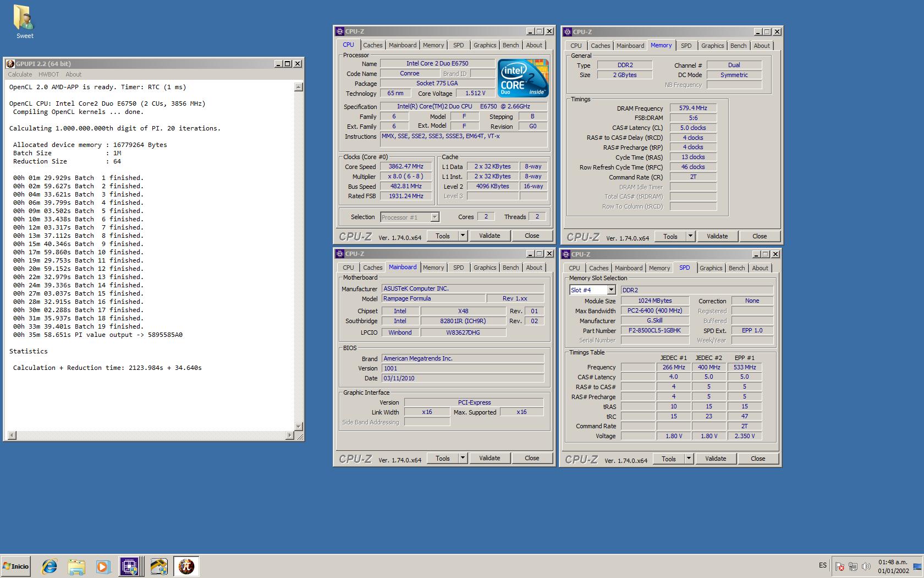
Task: Open Windows Explorer from taskbar
Action: (x=76, y=566)
